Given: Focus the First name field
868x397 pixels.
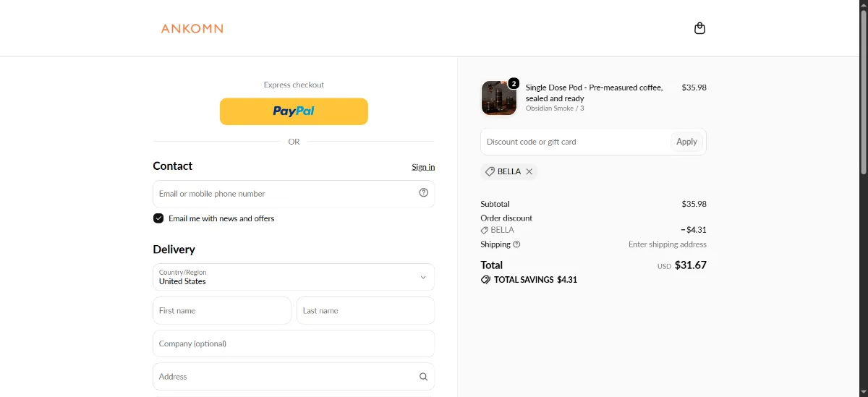Looking at the screenshot, I should point(222,310).
